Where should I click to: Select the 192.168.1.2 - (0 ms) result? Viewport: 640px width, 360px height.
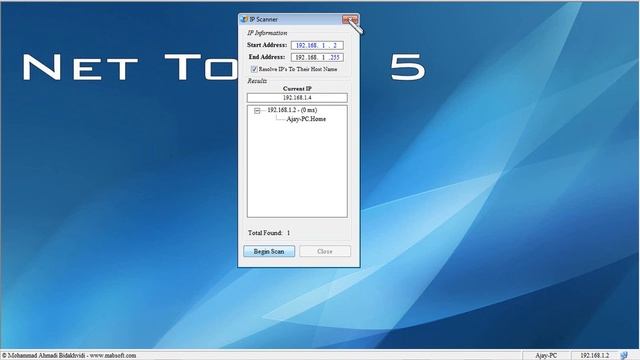tap(292, 110)
